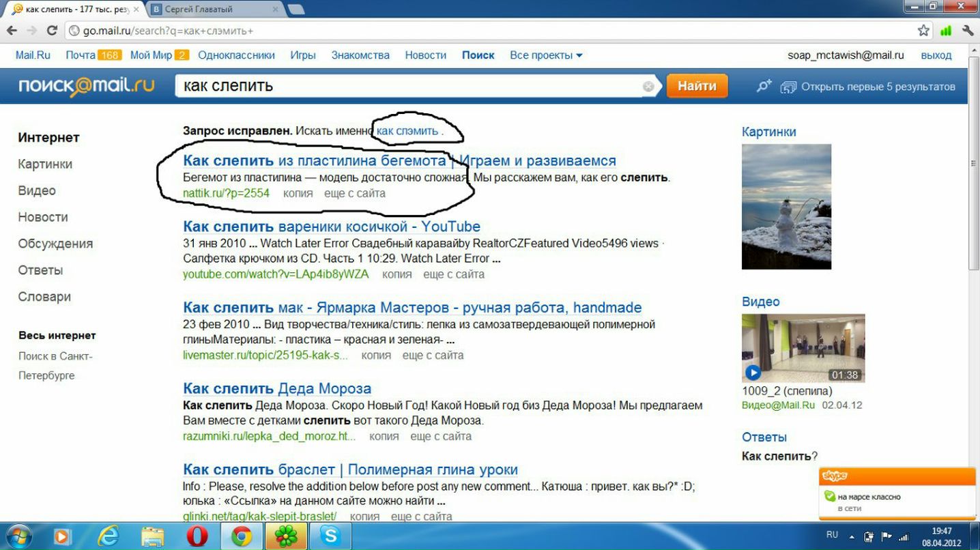Select Видео in the left sidebar
The width and height of the screenshot is (980, 550).
tap(37, 190)
